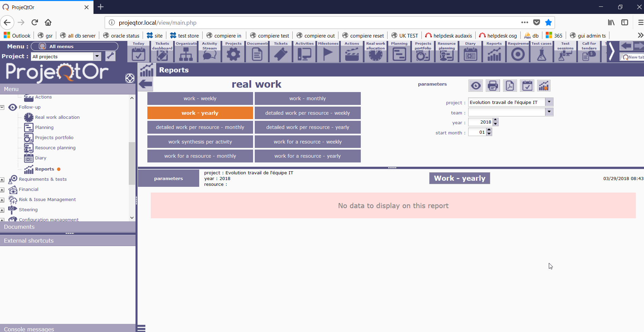This screenshot has width=644, height=332.
Task: Click the back arrow beside real work
Action: click(x=146, y=84)
